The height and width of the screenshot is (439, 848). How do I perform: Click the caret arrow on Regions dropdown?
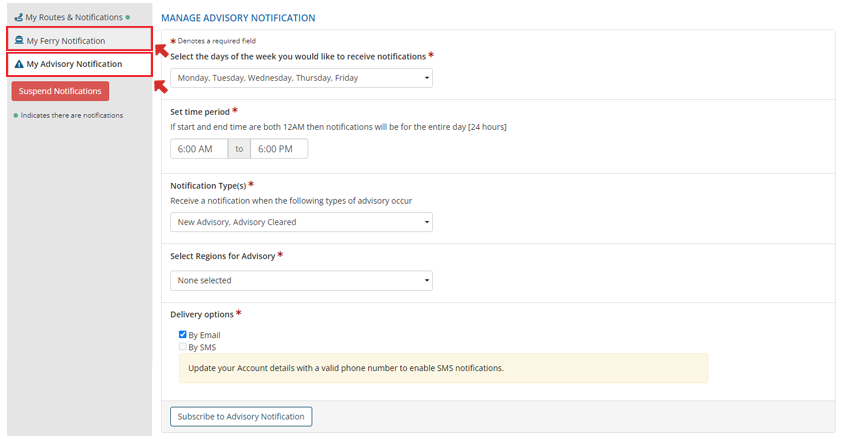[x=427, y=281]
